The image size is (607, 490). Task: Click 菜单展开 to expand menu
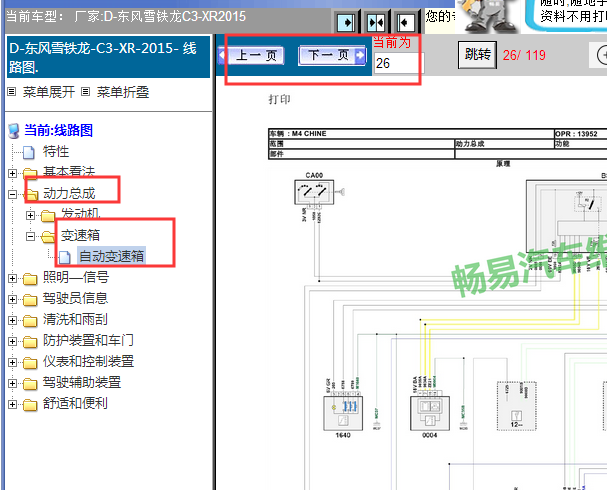[x=48, y=92]
